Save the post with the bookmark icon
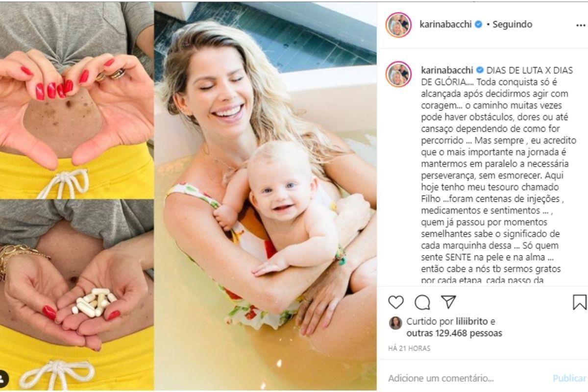588x392 pixels. [579, 302]
